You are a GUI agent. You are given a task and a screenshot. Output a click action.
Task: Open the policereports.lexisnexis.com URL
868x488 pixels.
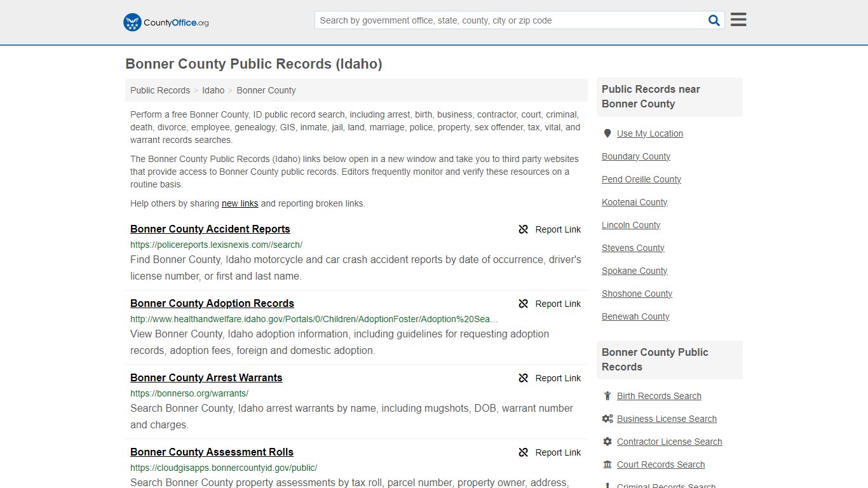[216, 245]
